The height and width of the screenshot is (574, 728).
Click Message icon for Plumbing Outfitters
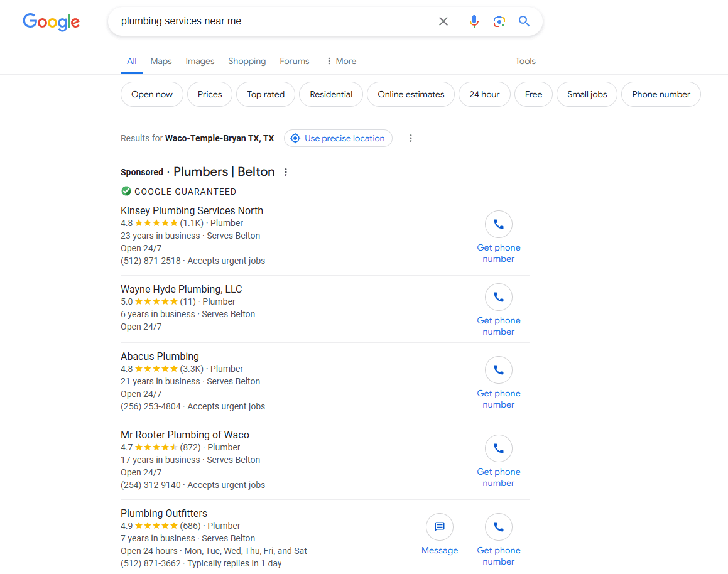[x=439, y=527]
